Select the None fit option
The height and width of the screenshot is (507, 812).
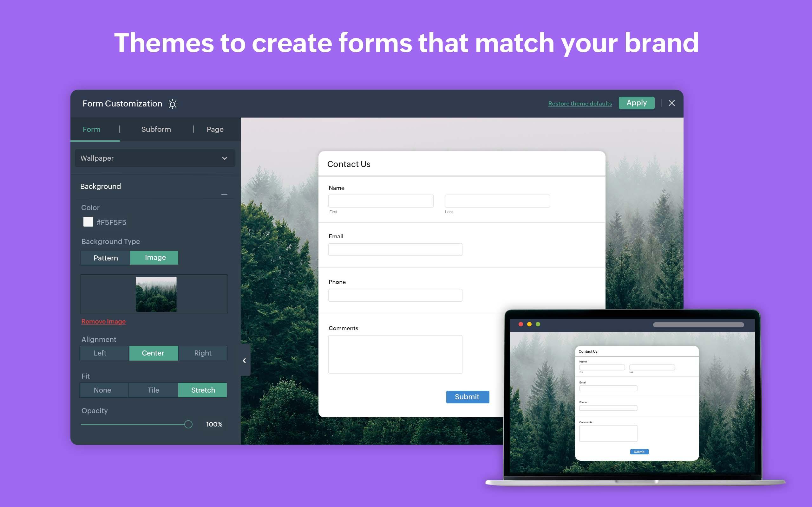103,390
